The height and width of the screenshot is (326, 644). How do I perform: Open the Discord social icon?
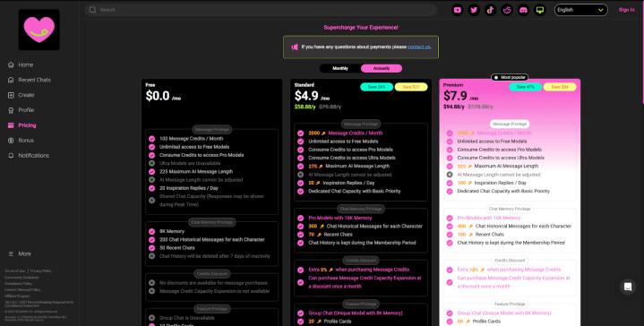[523, 10]
